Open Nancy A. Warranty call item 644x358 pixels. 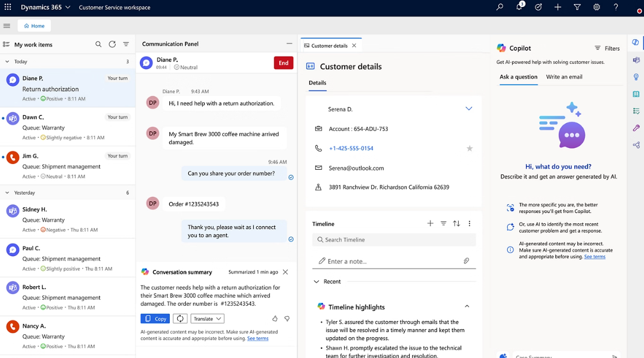68,336
